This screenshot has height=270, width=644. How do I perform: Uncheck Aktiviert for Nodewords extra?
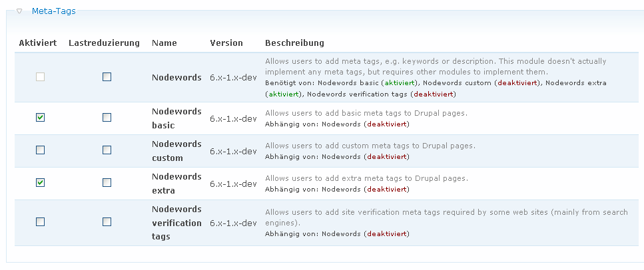40,183
